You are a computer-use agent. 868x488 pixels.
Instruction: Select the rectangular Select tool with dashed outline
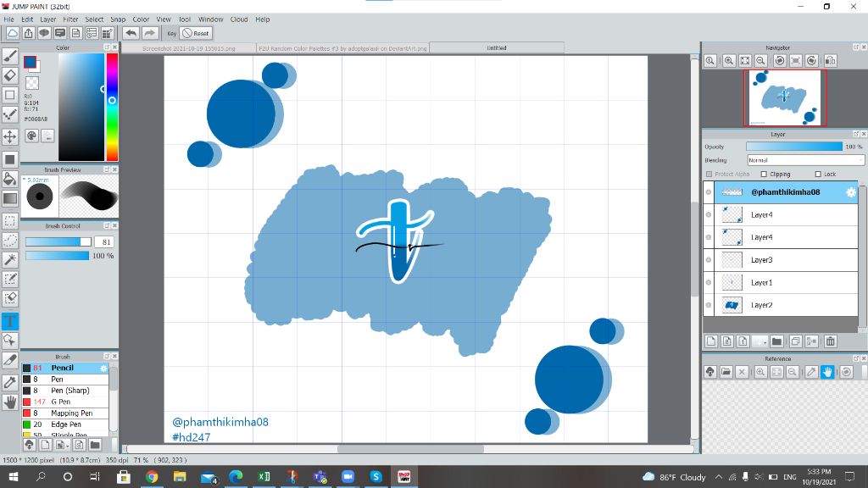tap(10, 220)
